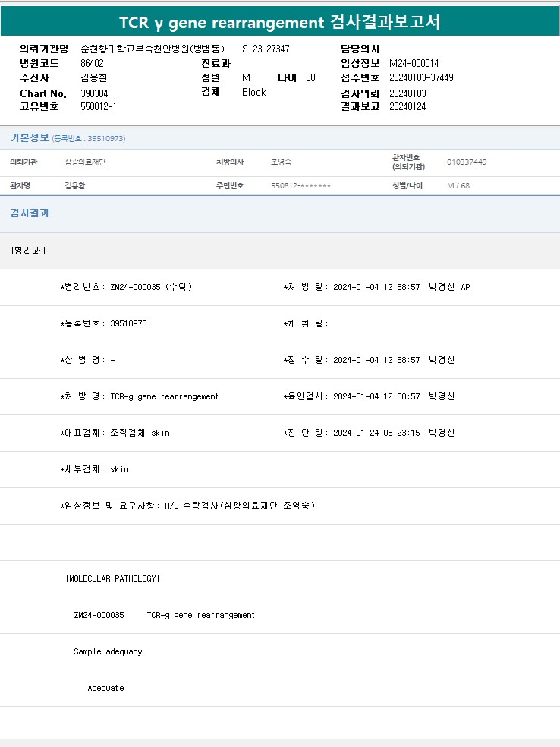Click the Chart No. value 390304
The height and width of the screenshot is (747, 560).
(94, 93)
